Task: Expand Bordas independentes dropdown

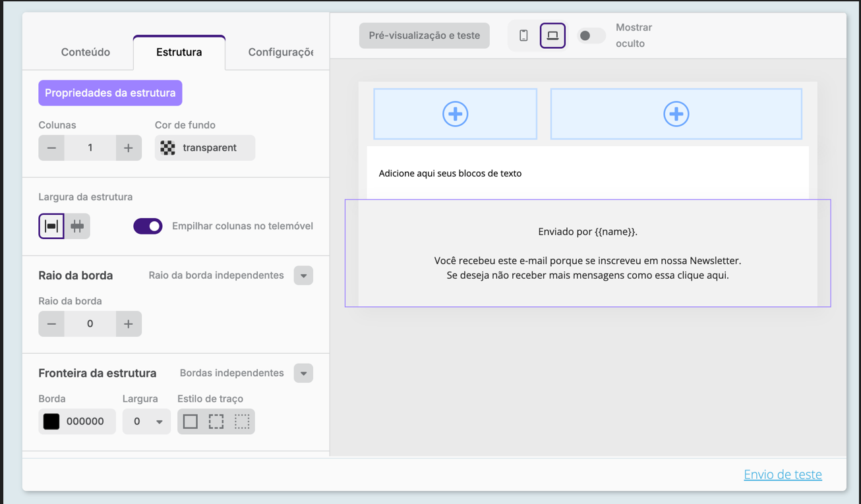Action: tap(303, 373)
